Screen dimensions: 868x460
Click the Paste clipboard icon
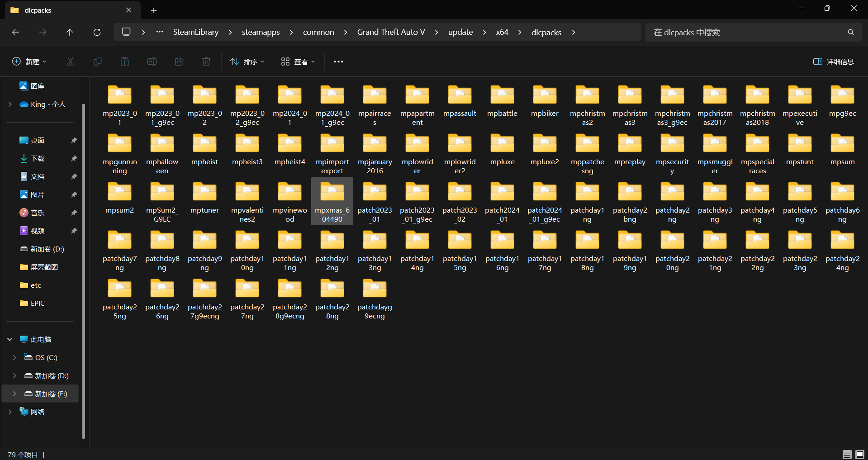click(x=125, y=62)
